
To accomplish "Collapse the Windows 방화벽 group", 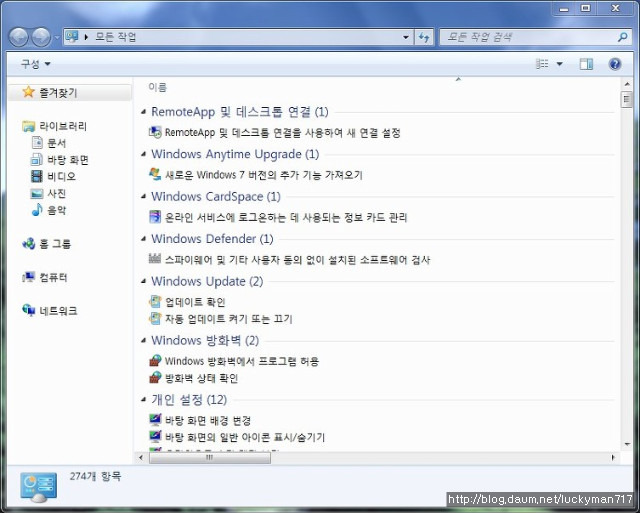I will pyautogui.click(x=143, y=340).
